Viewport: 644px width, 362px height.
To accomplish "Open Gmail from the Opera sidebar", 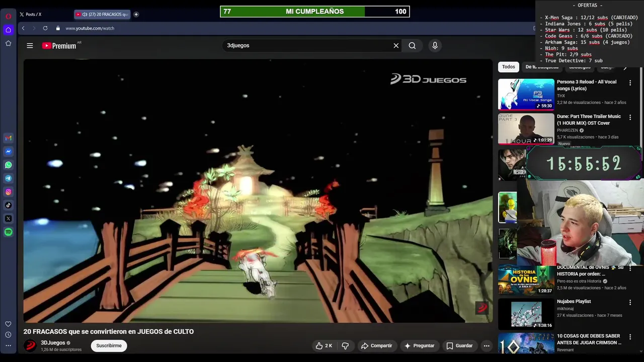I will click(8, 138).
